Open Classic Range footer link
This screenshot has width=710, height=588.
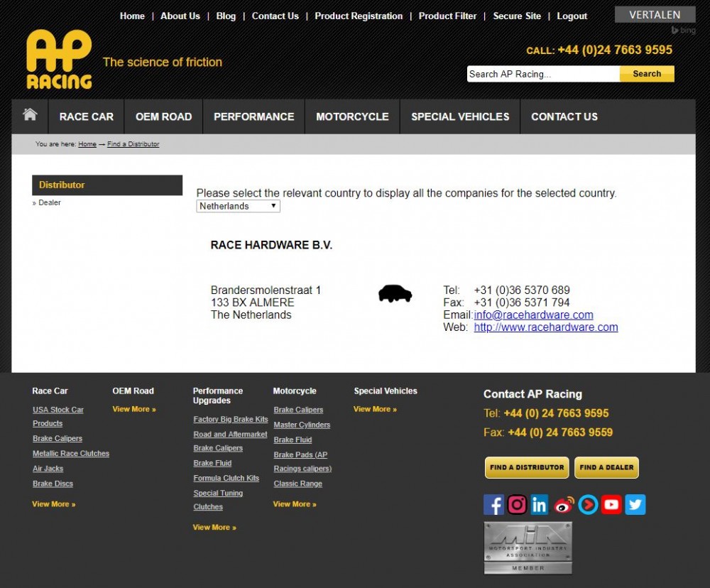[x=297, y=484]
